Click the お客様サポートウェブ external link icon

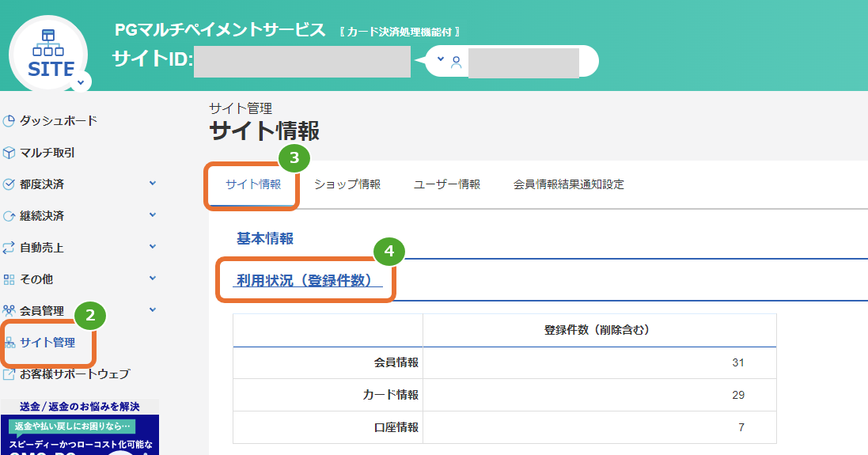tap(9, 375)
